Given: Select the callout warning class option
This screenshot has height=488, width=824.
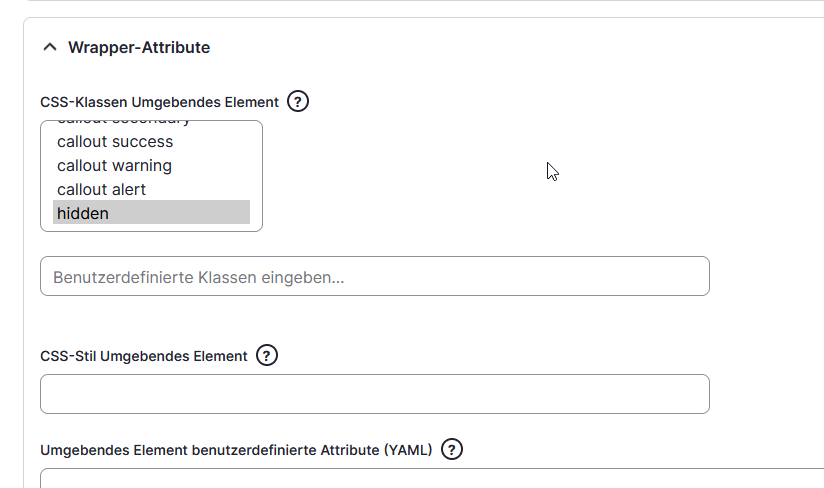Looking at the screenshot, I should click(x=114, y=166).
